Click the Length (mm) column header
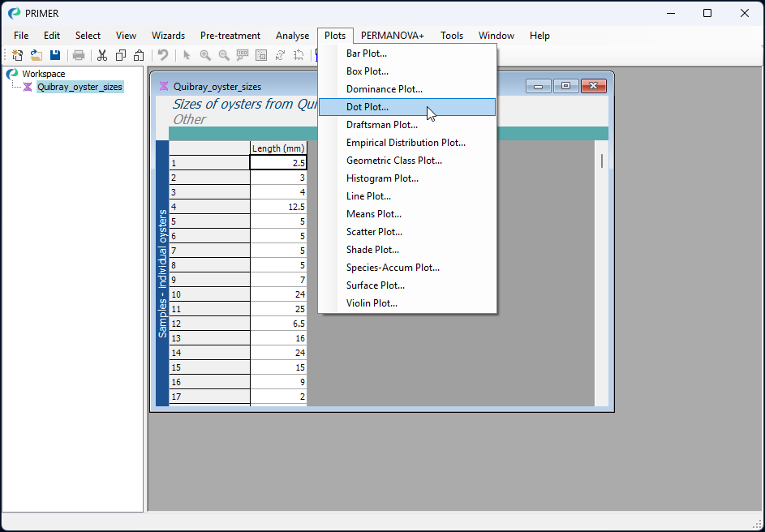 pos(278,148)
